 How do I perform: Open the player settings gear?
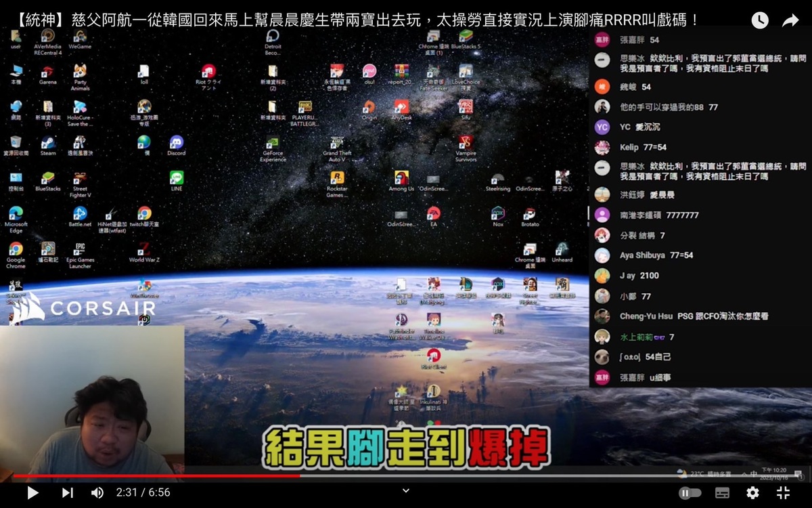752,492
